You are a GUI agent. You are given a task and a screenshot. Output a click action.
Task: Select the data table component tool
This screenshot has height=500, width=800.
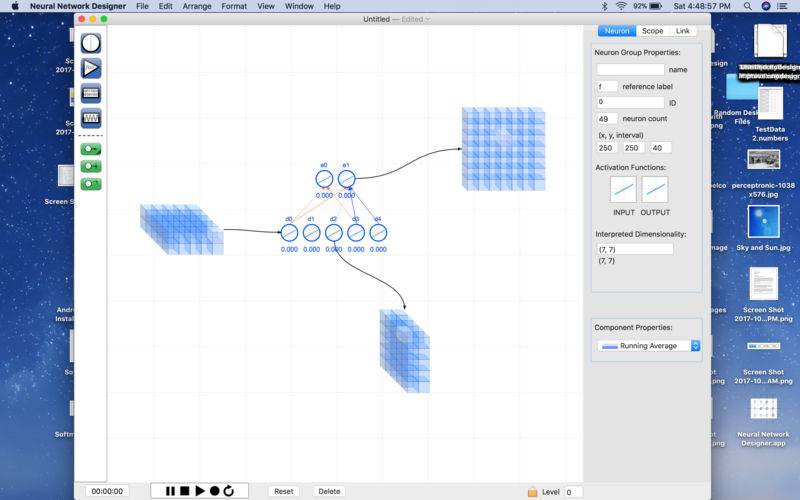click(x=91, y=93)
